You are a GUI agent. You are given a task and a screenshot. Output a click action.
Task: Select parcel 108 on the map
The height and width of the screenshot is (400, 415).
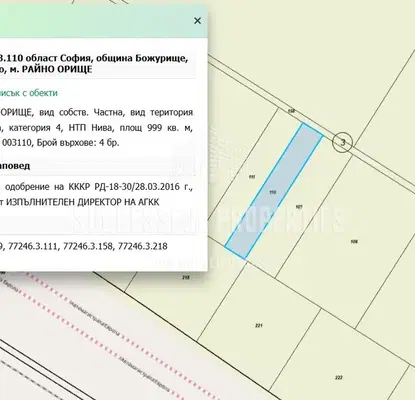tap(354, 242)
